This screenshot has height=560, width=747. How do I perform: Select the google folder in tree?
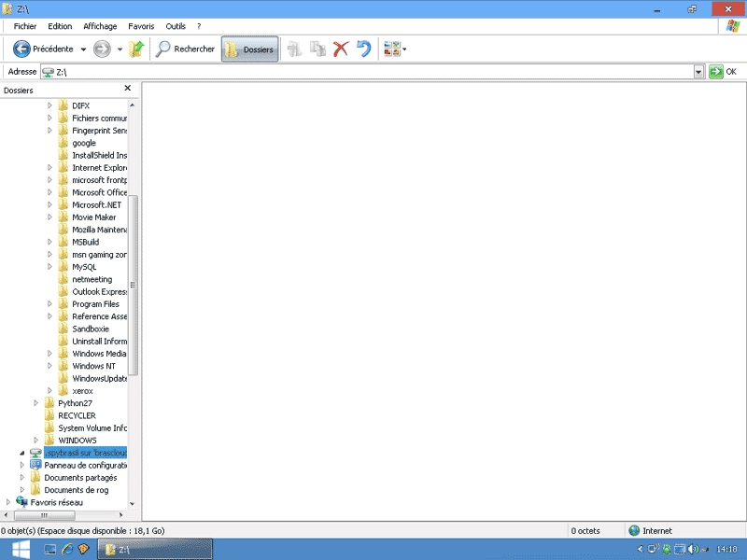coord(84,143)
